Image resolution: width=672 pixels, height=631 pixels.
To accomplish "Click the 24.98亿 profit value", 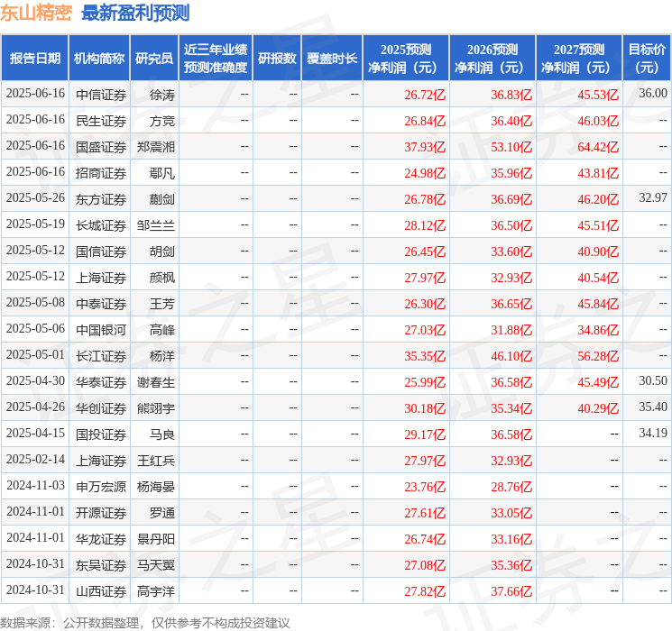I will coord(425,173).
